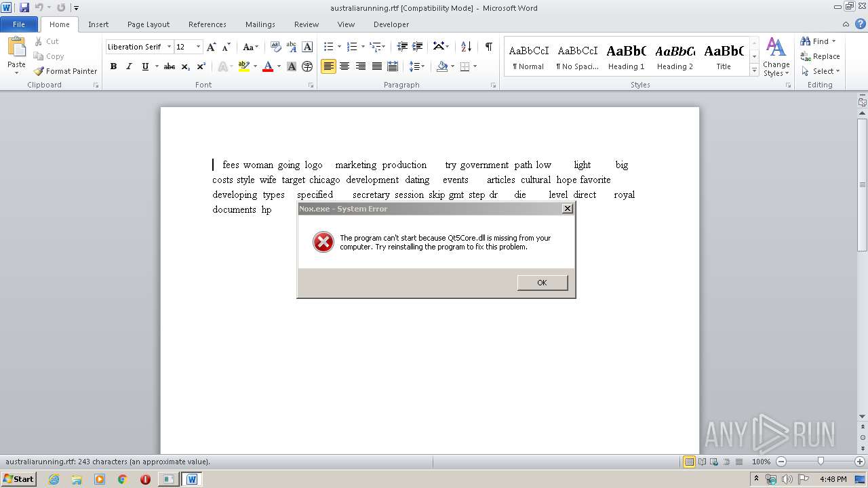Toggle superscript formatting
868x488 pixels.
(201, 66)
